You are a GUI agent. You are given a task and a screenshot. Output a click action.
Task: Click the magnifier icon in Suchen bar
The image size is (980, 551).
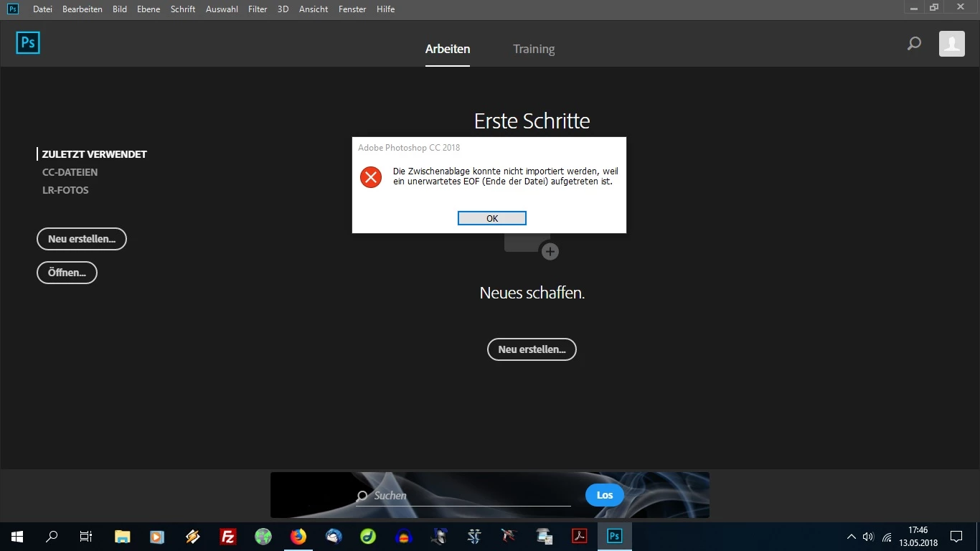[x=362, y=496]
